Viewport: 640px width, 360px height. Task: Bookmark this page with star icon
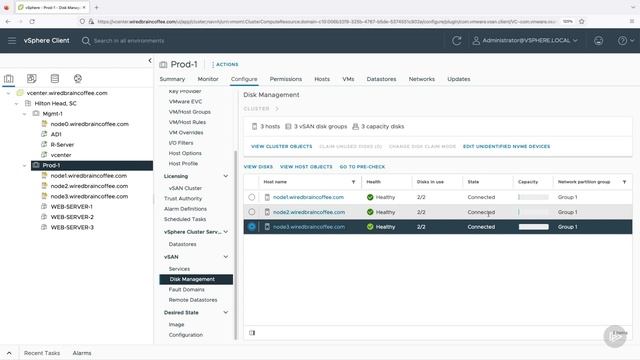coord(582,21)
